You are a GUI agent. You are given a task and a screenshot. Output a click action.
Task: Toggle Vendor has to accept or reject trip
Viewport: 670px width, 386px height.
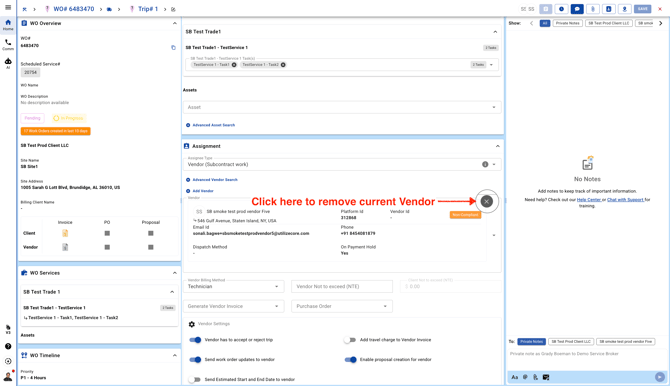(x=195, y=340)
